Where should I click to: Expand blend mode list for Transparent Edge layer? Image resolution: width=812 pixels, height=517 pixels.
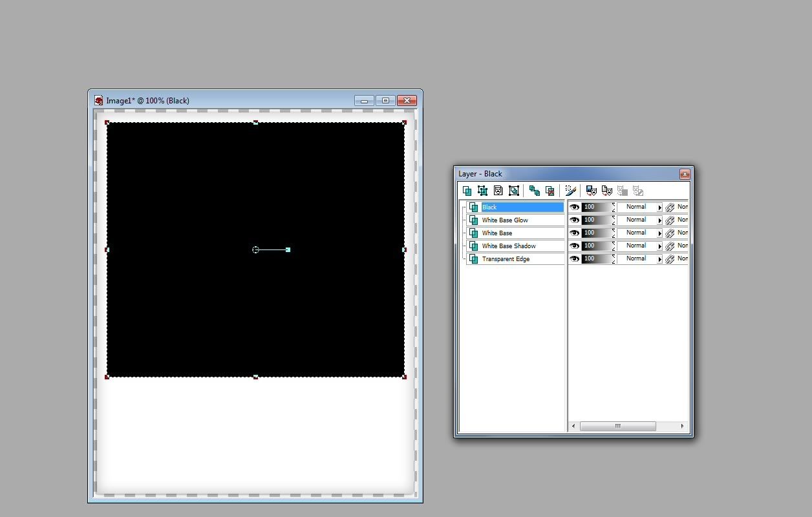[659, 259]
